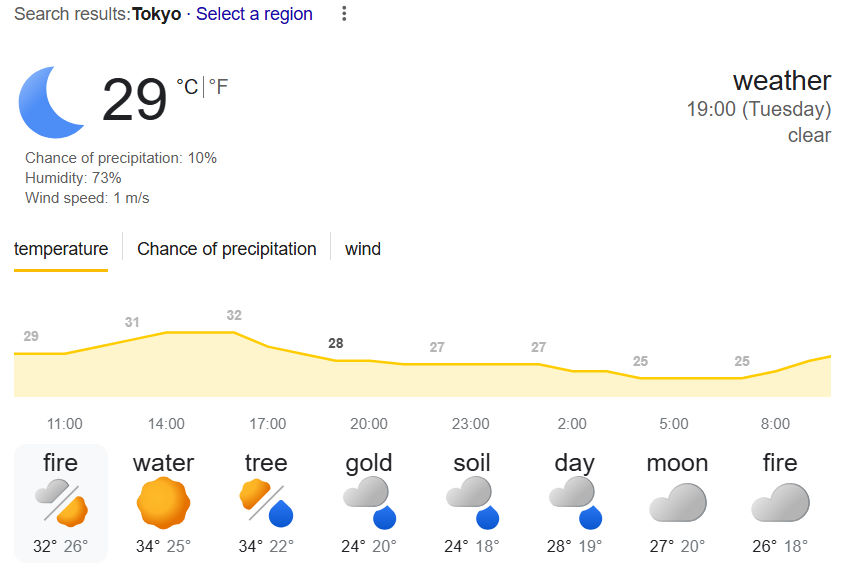
Task: Click the 14:00 time label on chart
Action: [166, 424]
